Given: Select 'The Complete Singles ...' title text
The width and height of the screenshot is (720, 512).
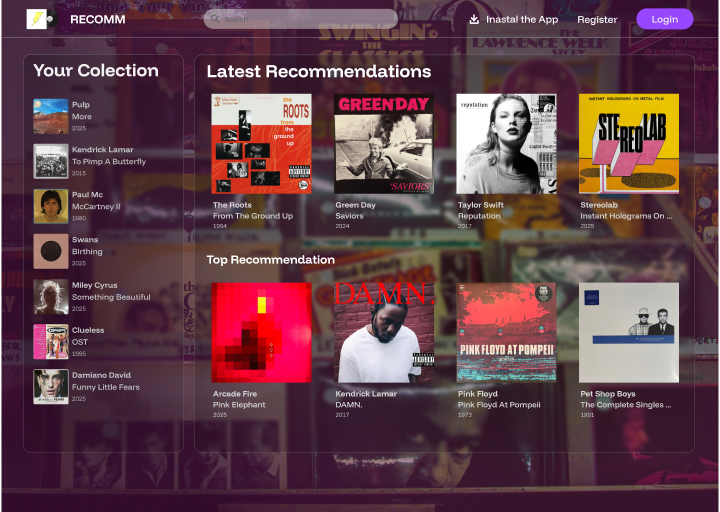Looking at the screenshot, I should (x=626, y=405).
